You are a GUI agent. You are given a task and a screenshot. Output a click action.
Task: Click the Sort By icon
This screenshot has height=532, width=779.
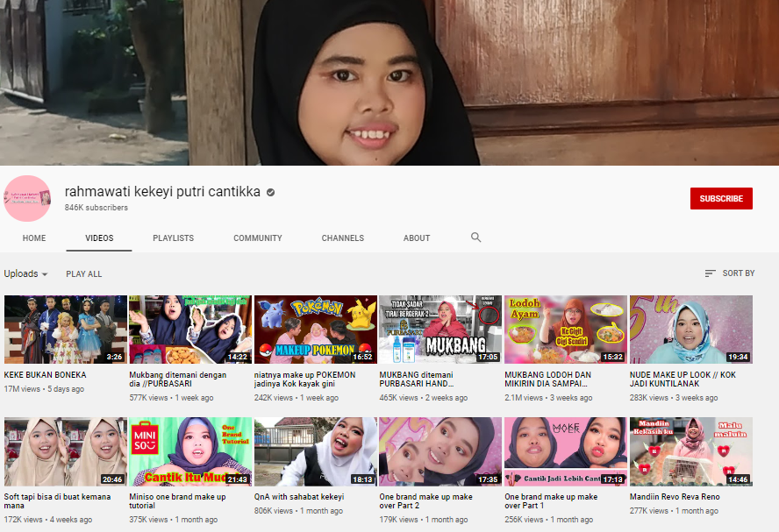pos(711,273)
